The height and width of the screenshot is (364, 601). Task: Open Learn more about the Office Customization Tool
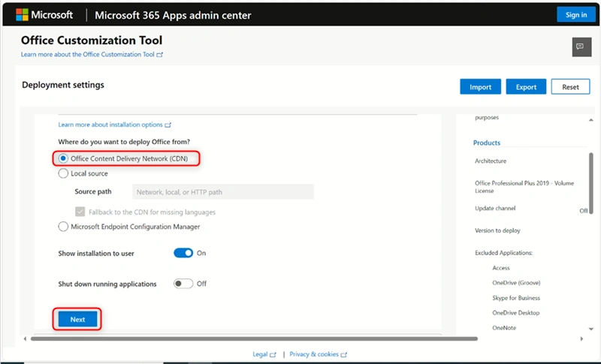pyautogui.click(x=92, y=54)
